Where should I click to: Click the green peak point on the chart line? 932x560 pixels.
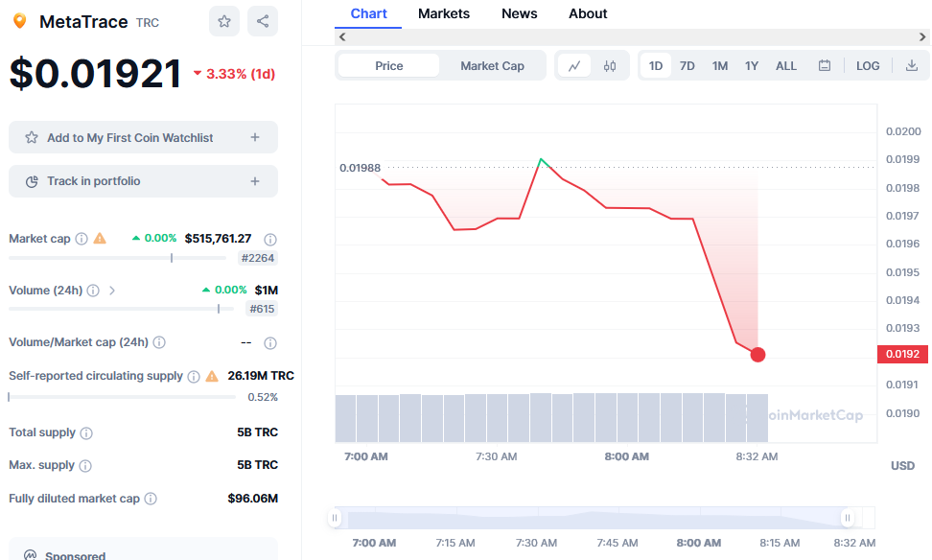[x=541, y=159]
